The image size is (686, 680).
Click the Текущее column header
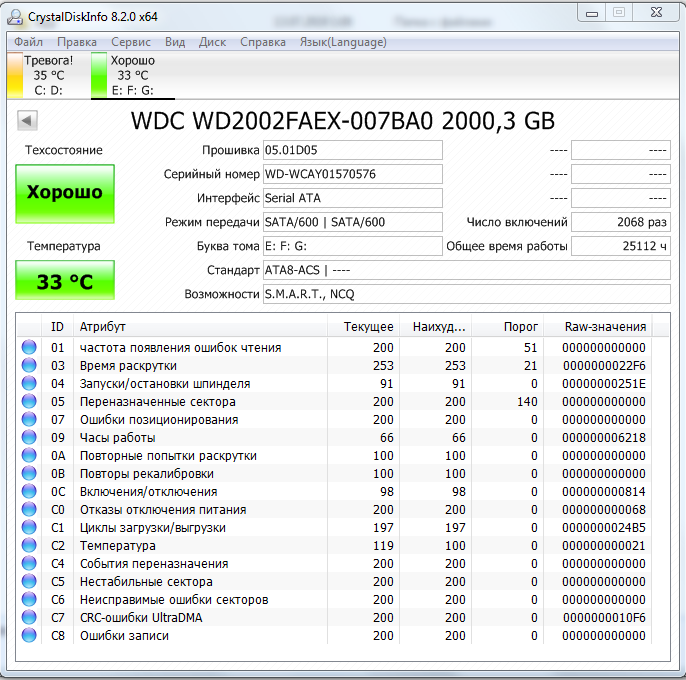point(364,326)
